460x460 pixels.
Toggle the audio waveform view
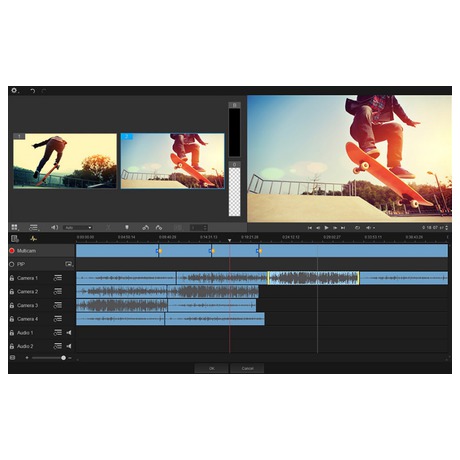tap(33, 239)
